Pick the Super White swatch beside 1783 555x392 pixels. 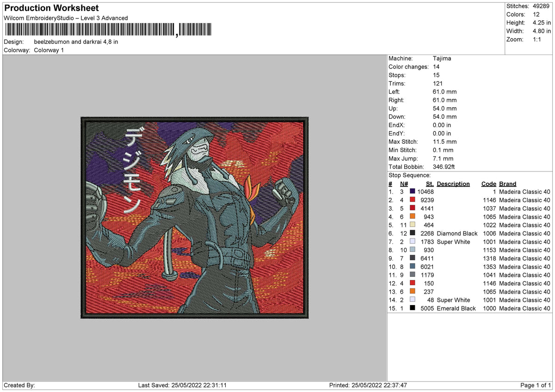coord(413,241)
